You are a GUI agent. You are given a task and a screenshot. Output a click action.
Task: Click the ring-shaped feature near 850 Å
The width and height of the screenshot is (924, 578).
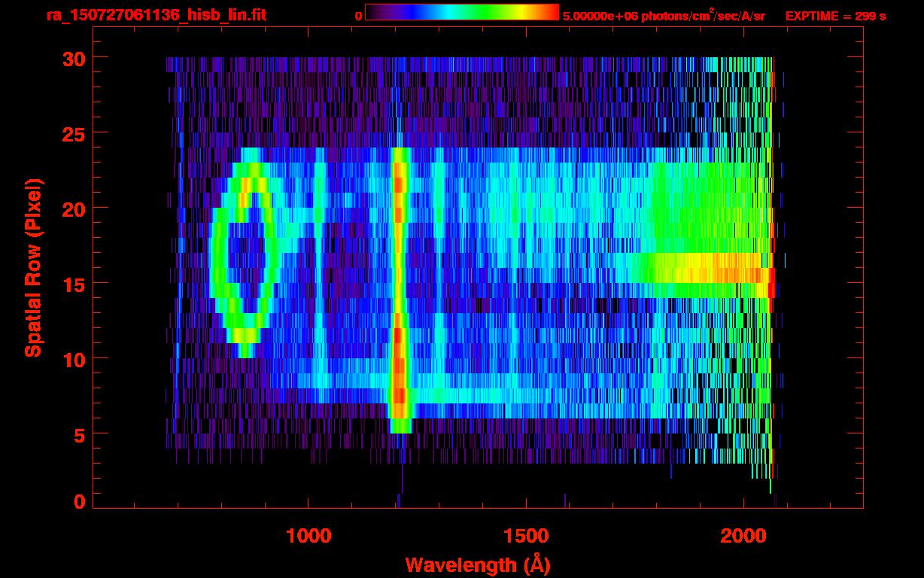tap(247, 252)
